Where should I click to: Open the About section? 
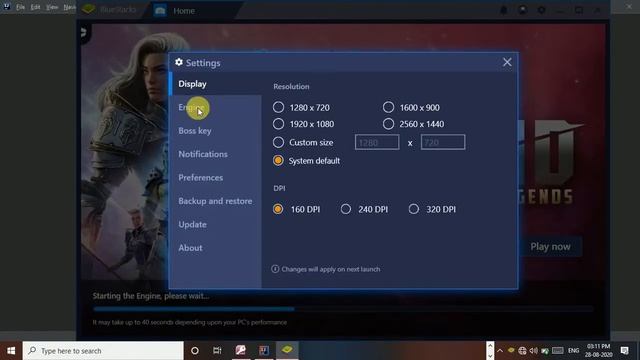tap(190, 248)
